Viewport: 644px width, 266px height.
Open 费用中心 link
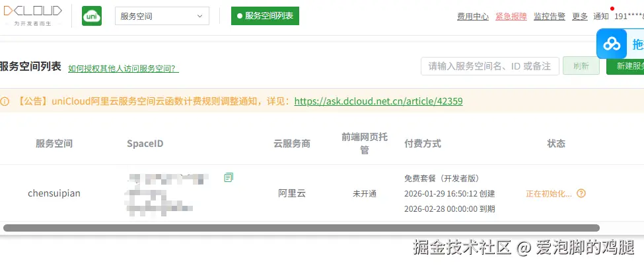tap(473, 17)
